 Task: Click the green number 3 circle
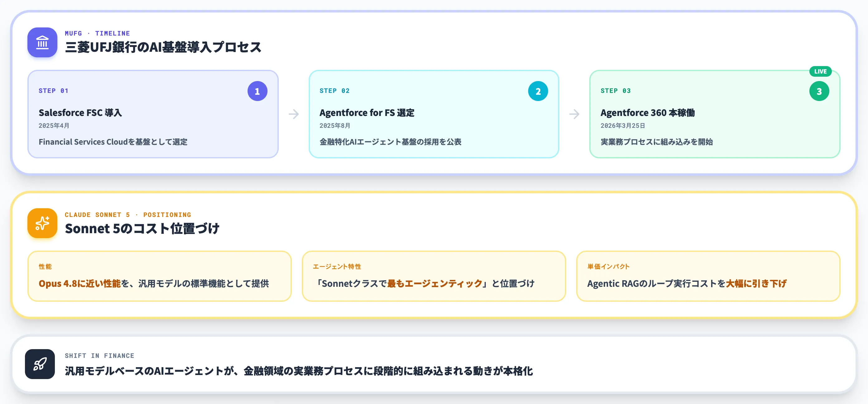(819, 91)
